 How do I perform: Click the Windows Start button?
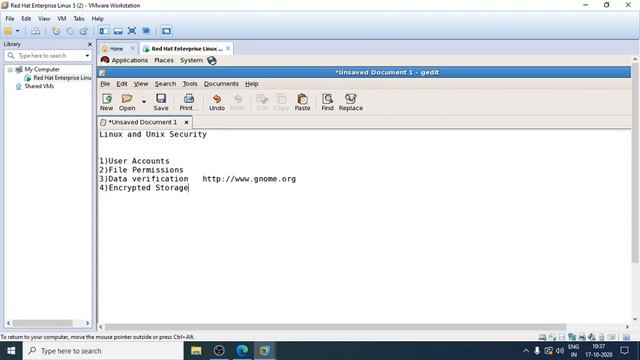[11, 351]
